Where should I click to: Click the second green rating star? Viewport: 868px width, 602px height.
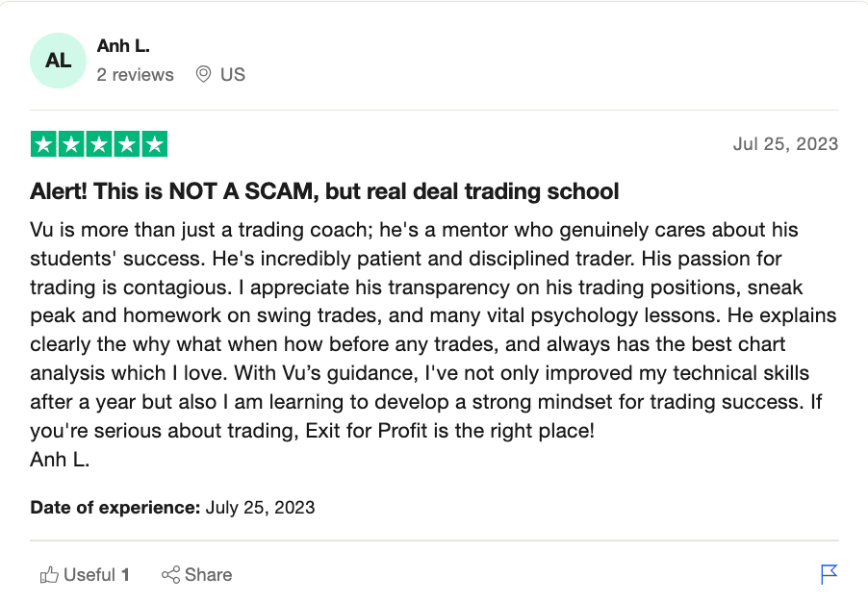click(x=71, y=144)
